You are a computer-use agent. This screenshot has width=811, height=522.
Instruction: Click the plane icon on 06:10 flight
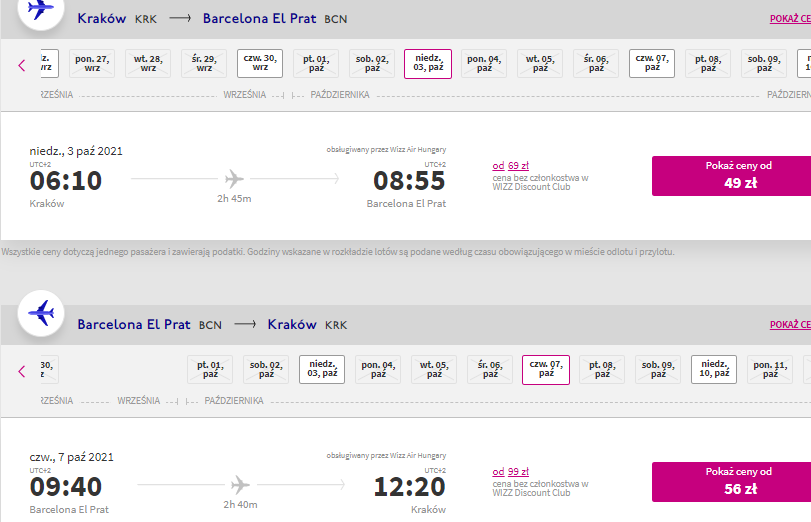[234, 179]
